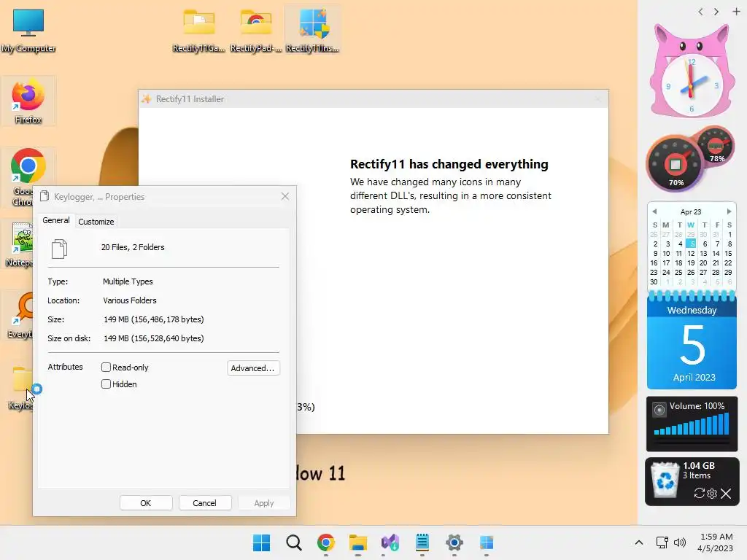
Task: Open volume tray icon
Action: 680,542
